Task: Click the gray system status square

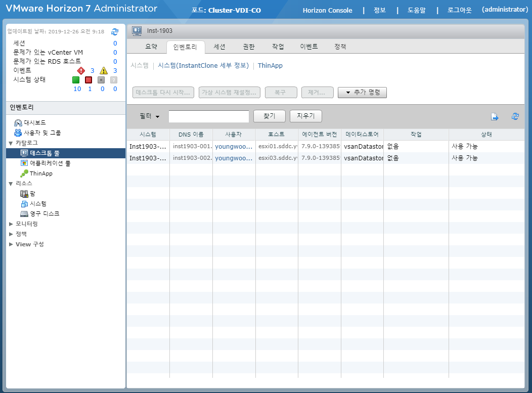Action: 101,80
